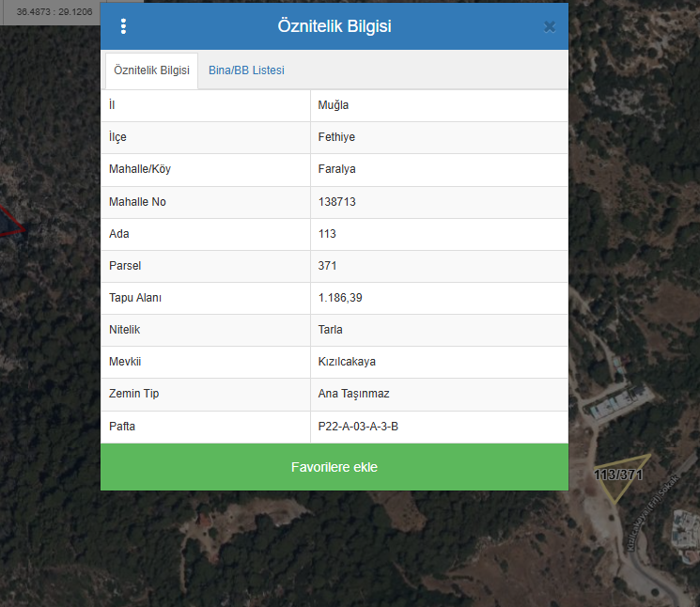The width and height of the screenshot is (700, 607).
Task: Switch to the Bina/BB Listesi tab
Action: point(246,70)
